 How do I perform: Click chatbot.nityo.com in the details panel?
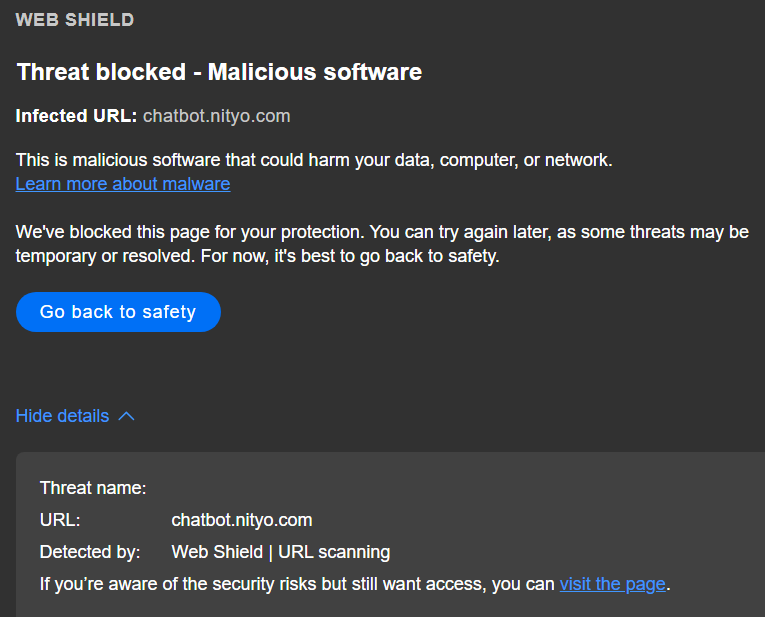pyautogui.click(x=242, y=520)
